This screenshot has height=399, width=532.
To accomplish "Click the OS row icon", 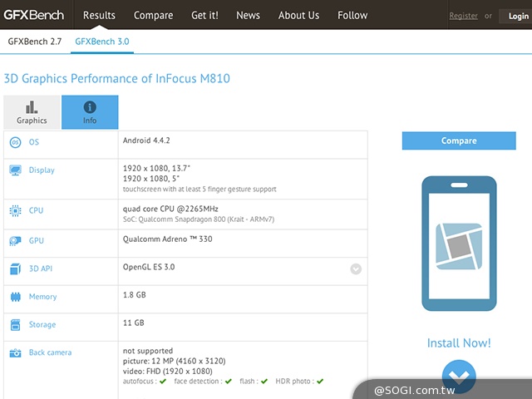I will (x=15, y=142).
